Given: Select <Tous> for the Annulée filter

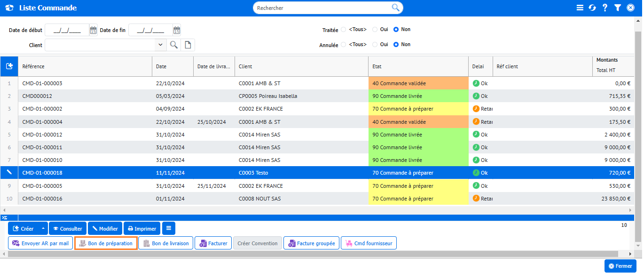Looking at the screenshot, I should point(344,45).
